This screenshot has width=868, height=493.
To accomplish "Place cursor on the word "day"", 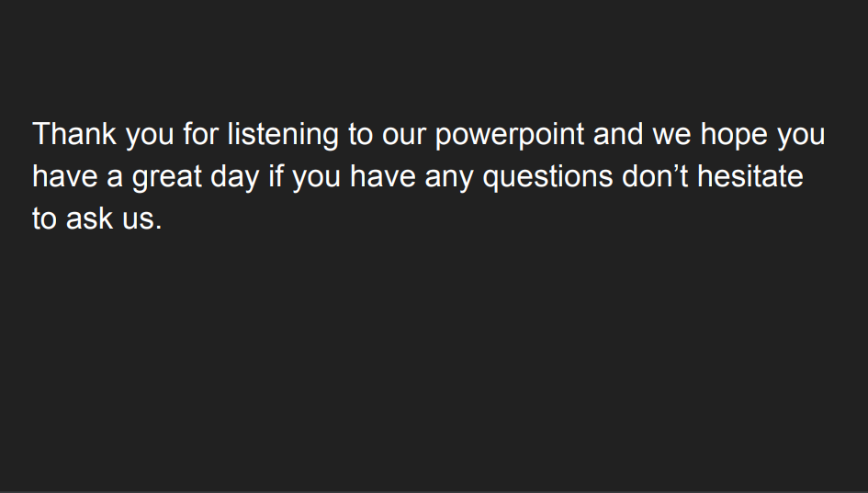I will click(x=235, y=178).
